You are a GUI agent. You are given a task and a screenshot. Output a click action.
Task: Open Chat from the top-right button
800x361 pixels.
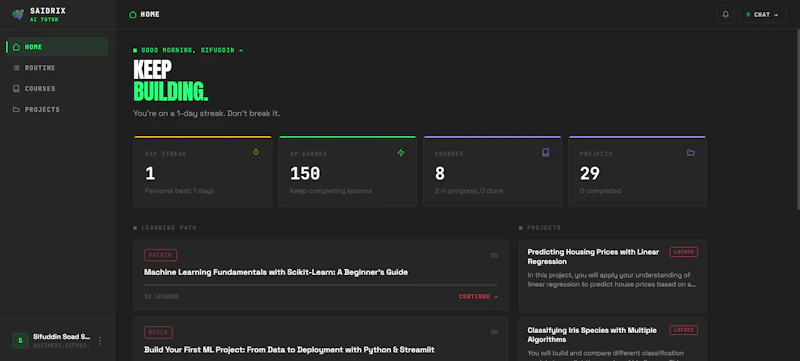[x=762, y=15]
